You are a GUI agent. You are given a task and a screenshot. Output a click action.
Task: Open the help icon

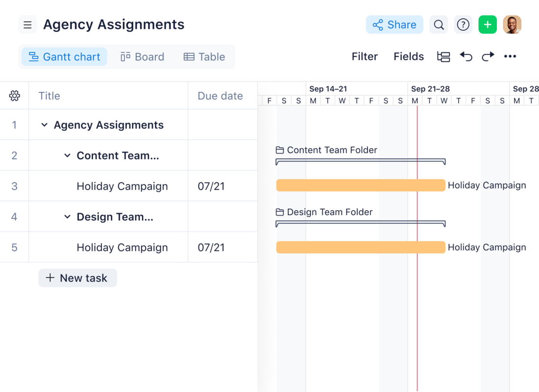click(463, 24)
